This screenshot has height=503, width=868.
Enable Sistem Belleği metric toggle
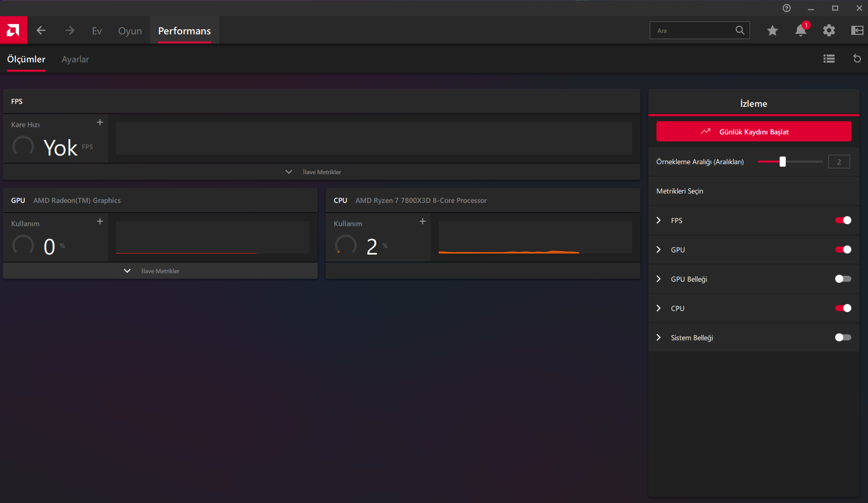pos(843,337)
